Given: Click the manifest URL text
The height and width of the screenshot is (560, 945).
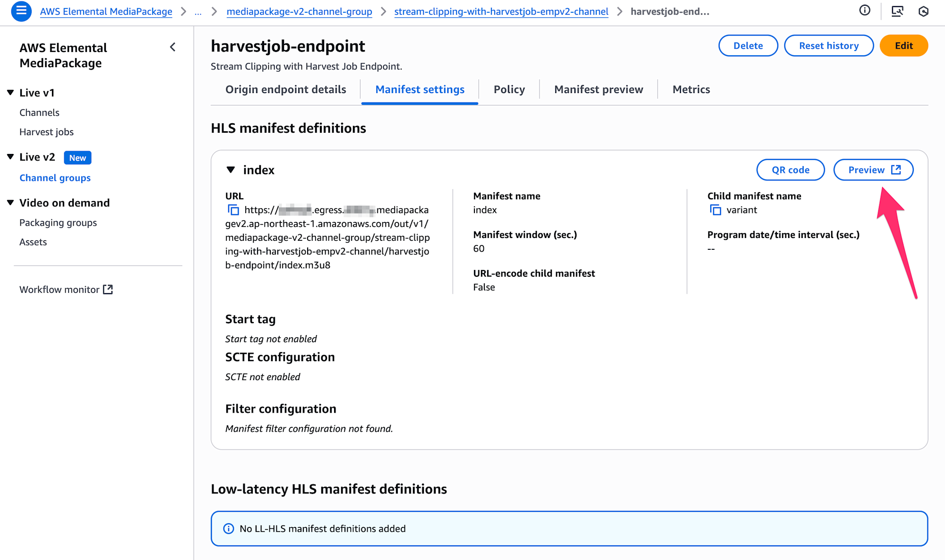Looking at the screenshot, I should 327,238.
